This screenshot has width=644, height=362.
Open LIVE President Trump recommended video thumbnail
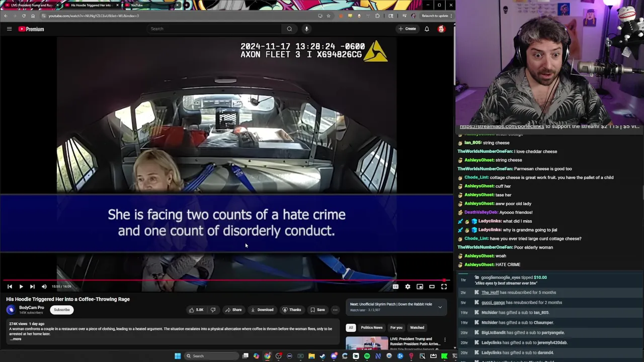click(367, 343)
